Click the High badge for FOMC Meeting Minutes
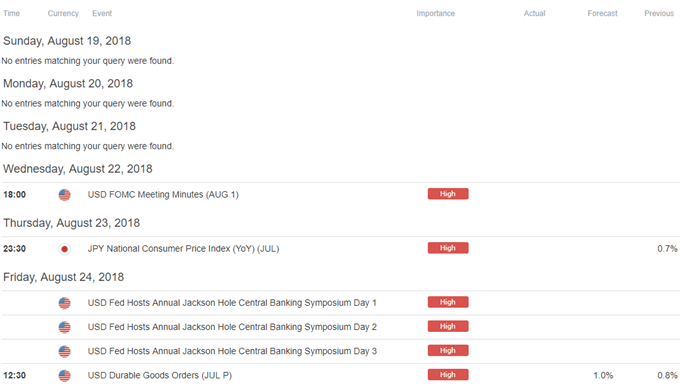The image size is (680, 389). tap(448, 194)
